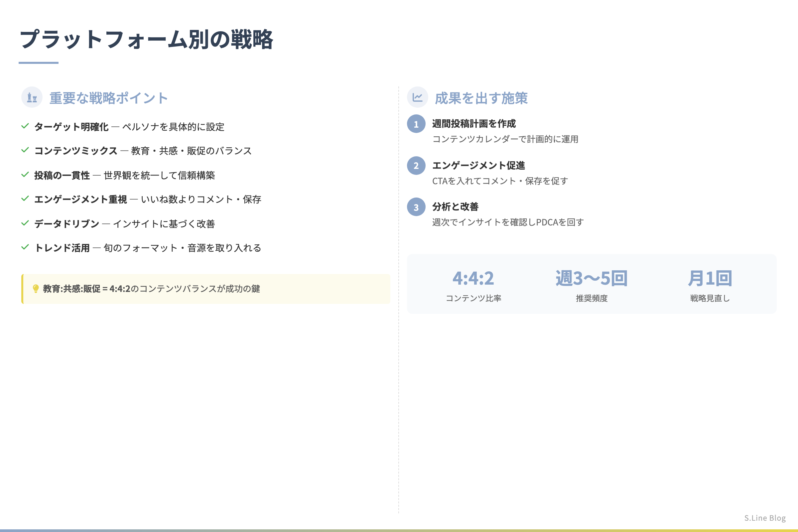Click the large 週3〜5回 statistic
This screenshot has height=532, width=798.
[x=592, y=278]
